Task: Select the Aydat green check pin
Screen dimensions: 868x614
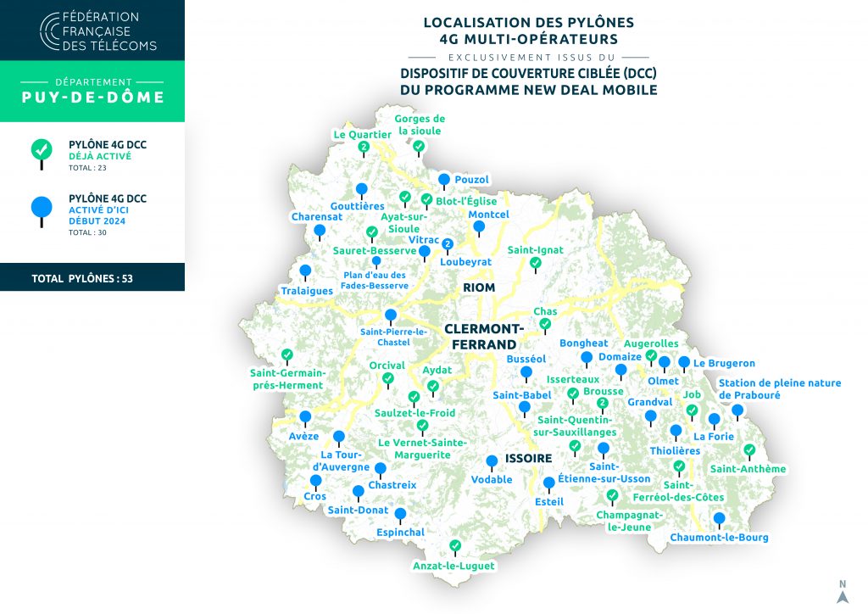Action: tap(433, 388)
